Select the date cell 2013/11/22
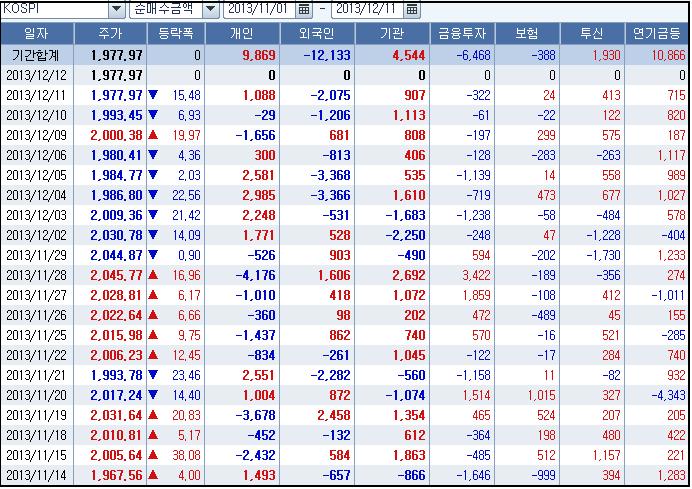This screenshot has width=692, height=489. tap(37, 355)
